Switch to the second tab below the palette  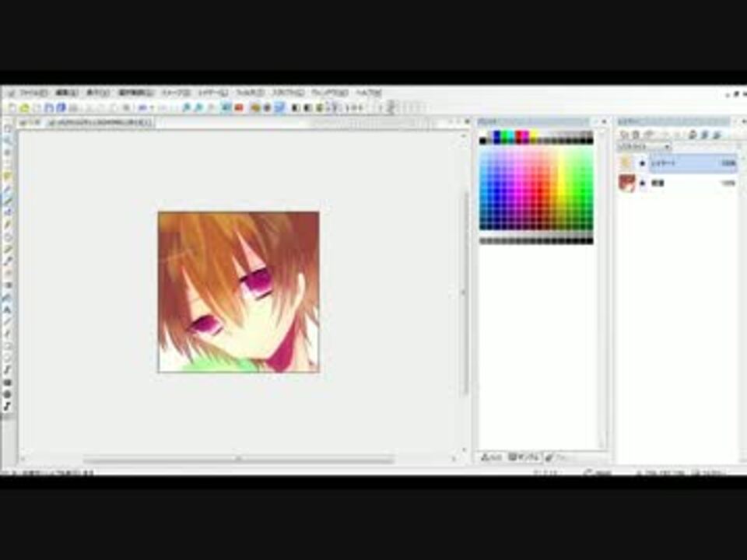[x=524, y=457]
